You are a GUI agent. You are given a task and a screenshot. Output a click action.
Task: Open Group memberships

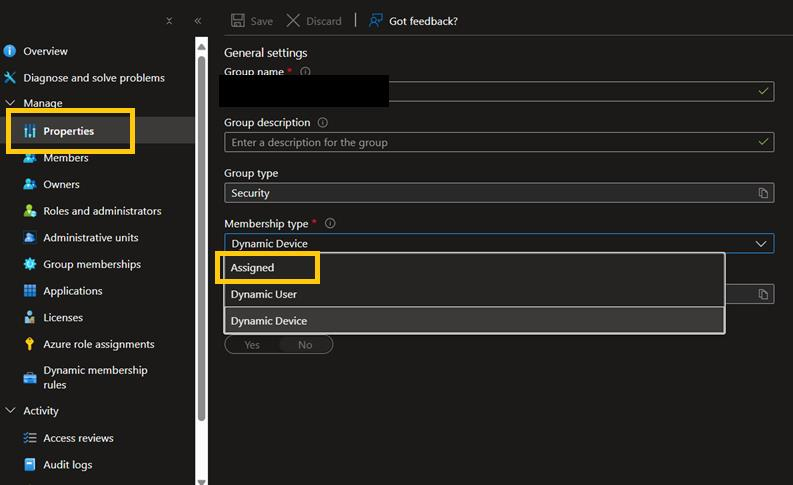tap(92, 264)
